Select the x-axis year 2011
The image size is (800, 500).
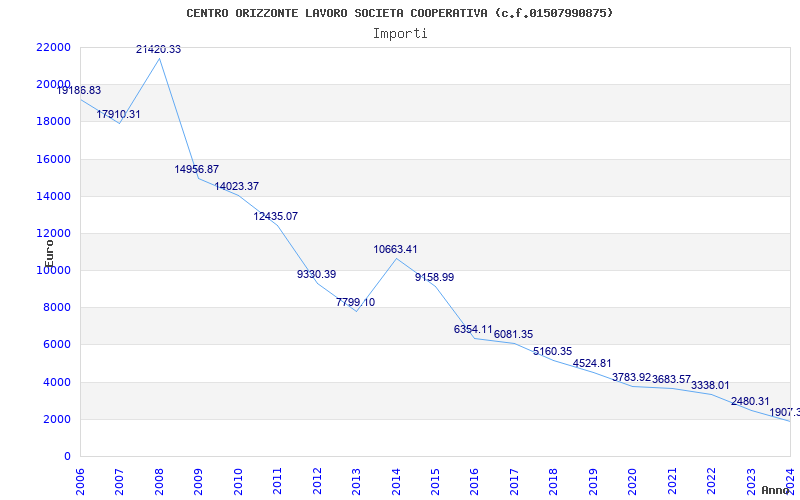pos(278,481)
